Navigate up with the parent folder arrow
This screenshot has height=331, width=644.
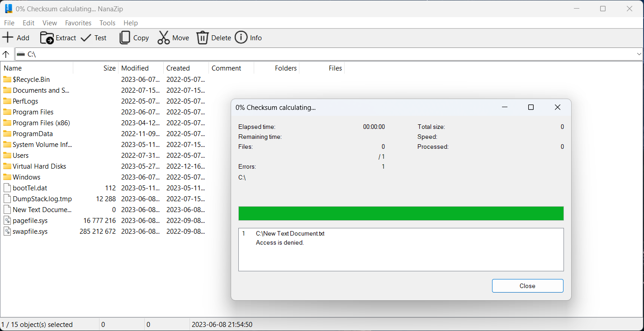[x=6, y=54]
